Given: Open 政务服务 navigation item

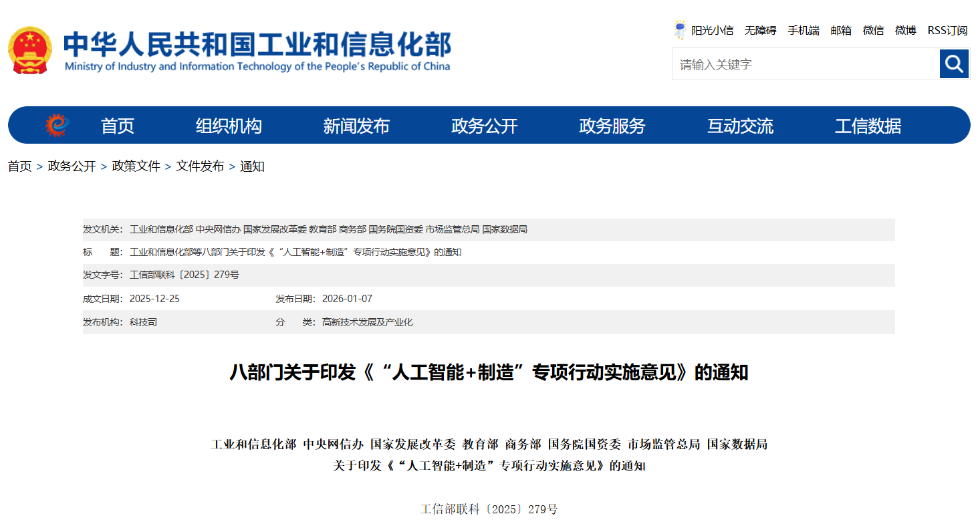Looking at the screenshot, I should [x=612, y=126].
